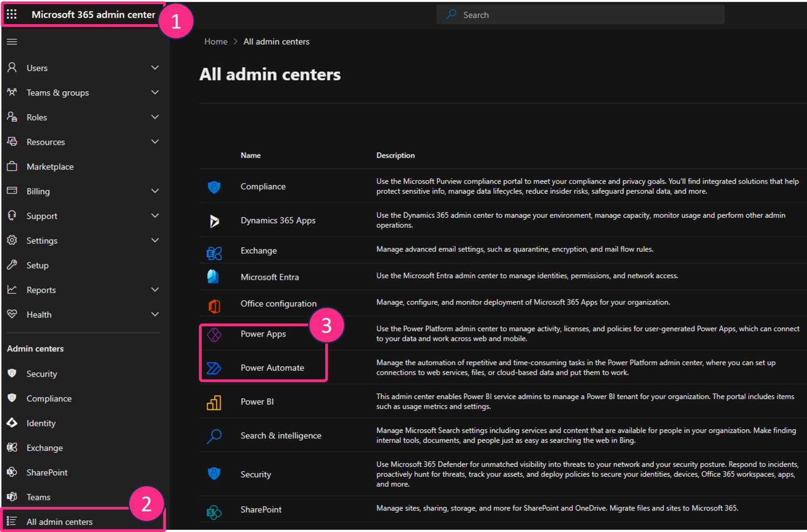The image size is (807, 532).
Task: Open the navigation hamburger menu
Action: pyautogui.click(x=12, y=41)
